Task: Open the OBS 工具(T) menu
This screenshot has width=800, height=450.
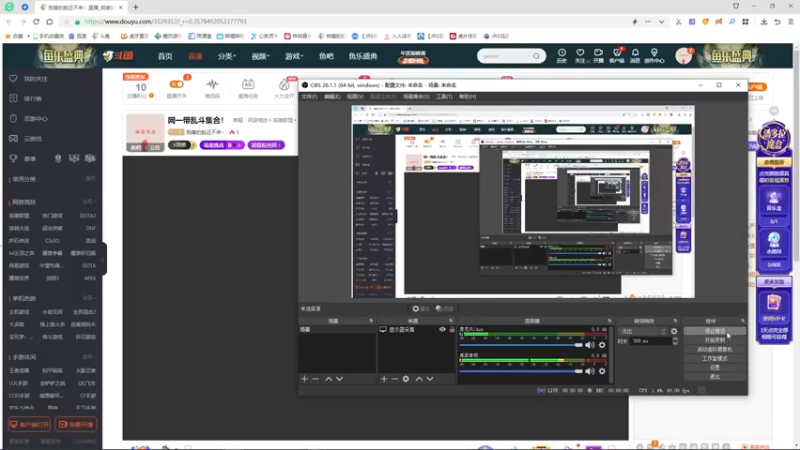Action: (x=444, y=96)
